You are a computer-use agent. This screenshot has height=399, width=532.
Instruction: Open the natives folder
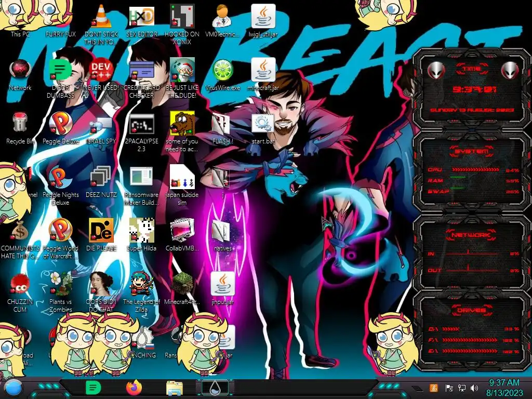click(221, 231)
